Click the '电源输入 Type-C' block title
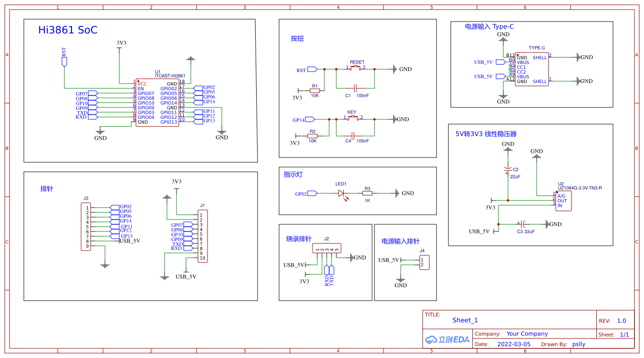This screenshot has height=358, width=644. [489, 27]
